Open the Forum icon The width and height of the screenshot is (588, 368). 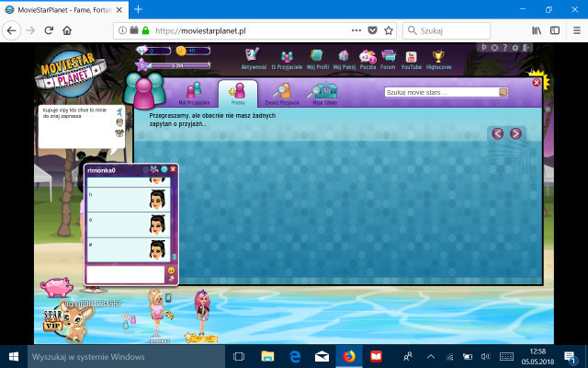pos(389,58)
